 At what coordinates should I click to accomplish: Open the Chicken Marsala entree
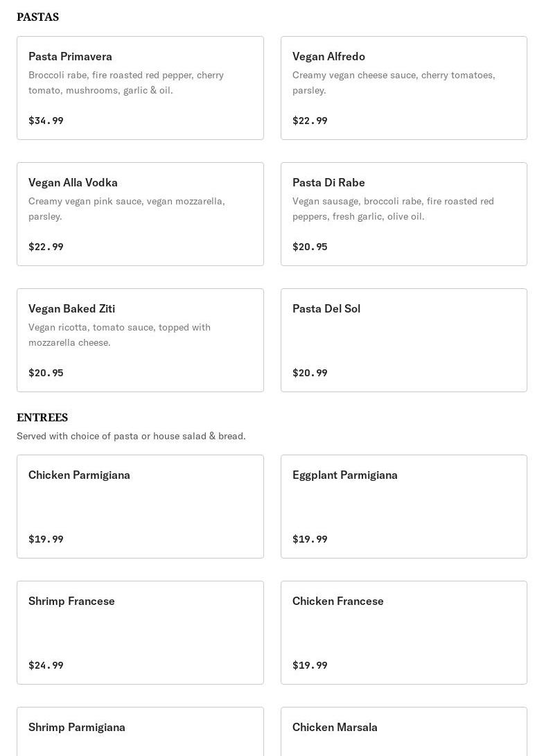click(x=403, y=731)
